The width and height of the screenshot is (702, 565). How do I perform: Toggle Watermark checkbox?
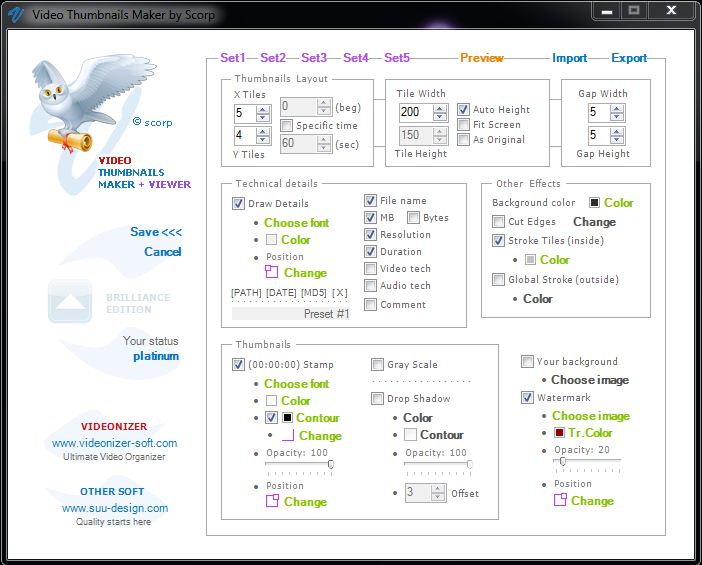(527, 397)
